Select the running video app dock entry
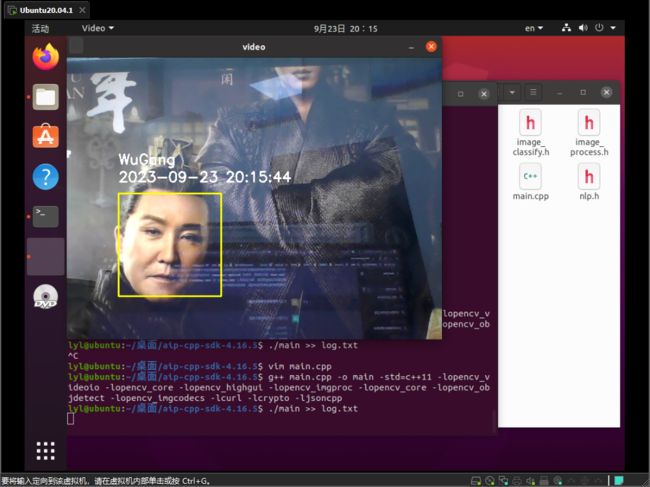Screen dimensions: 650x487 click(46, 257)
